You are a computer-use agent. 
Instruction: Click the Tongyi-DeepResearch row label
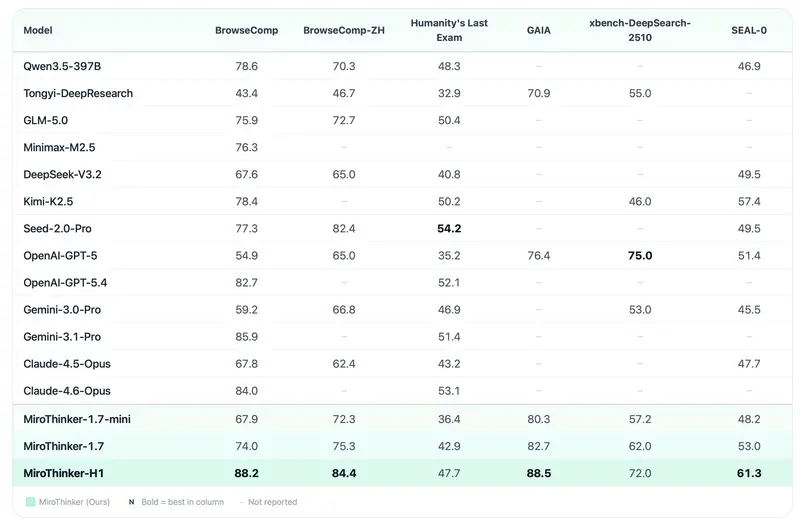pos(78,93)
